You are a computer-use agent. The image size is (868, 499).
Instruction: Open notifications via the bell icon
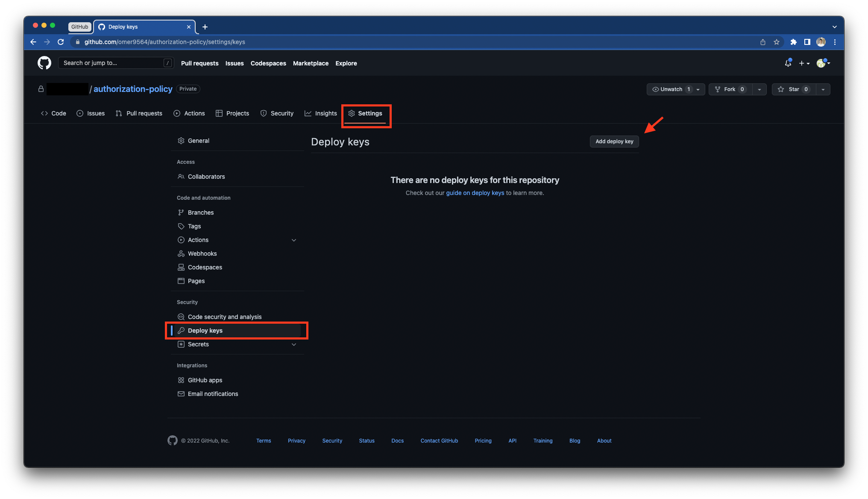(787, 63)
